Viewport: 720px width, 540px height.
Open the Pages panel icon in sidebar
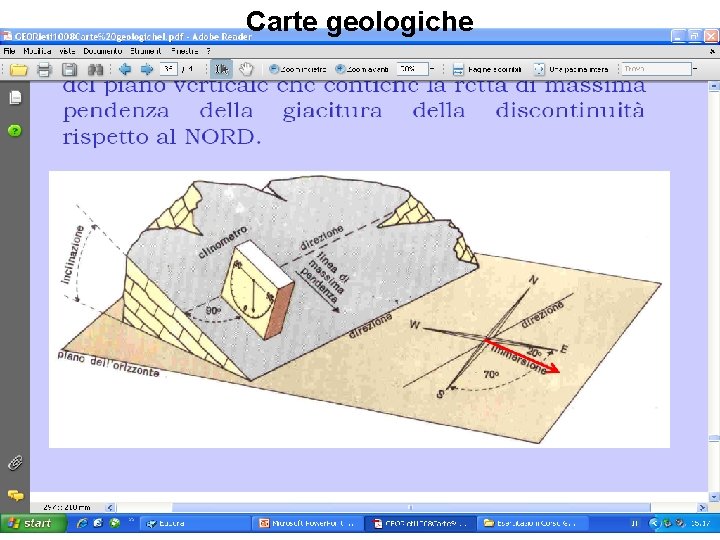[15, 97]
